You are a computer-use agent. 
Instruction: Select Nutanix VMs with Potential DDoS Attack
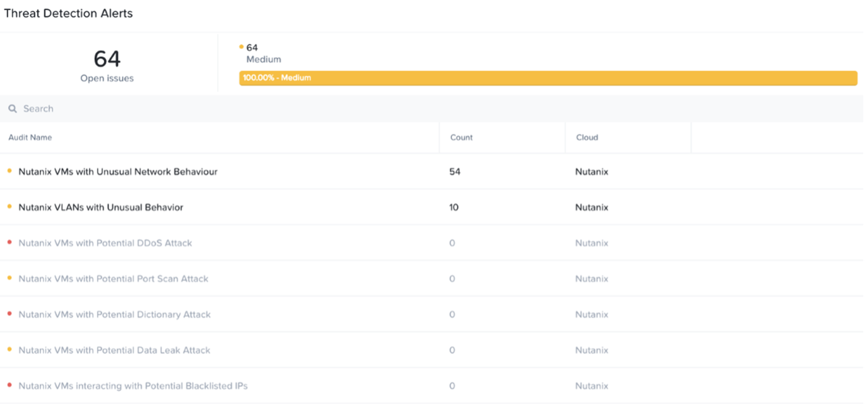(105, 243)
